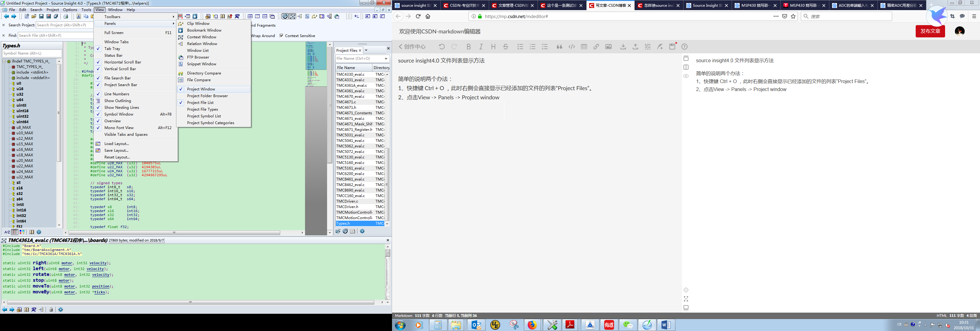The height and width of the screenshot is (331, 980).
Task: Insert a code block in editor
Action: pos(571,47)
